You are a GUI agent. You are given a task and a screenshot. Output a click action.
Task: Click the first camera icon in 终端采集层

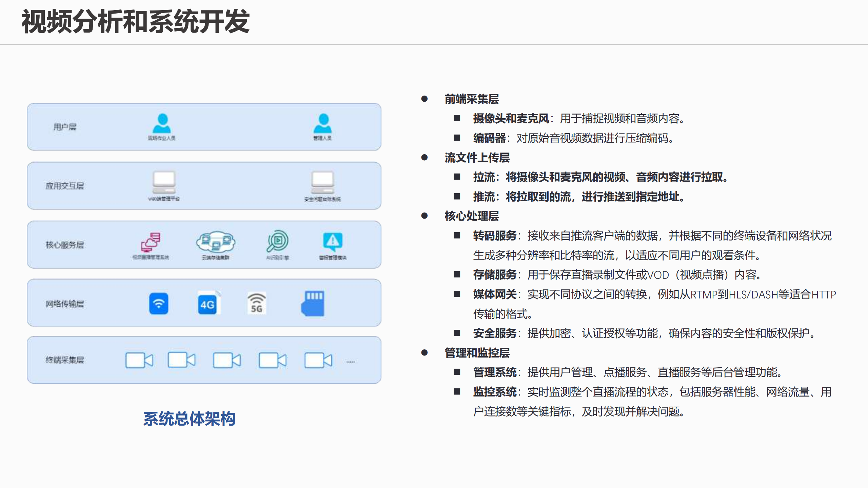click(x=139, y=360)
